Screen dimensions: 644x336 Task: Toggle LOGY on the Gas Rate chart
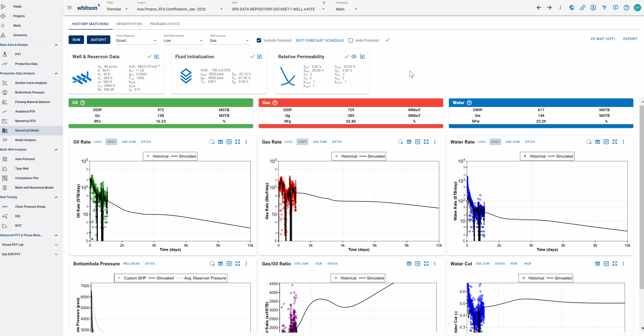[302, 142]
